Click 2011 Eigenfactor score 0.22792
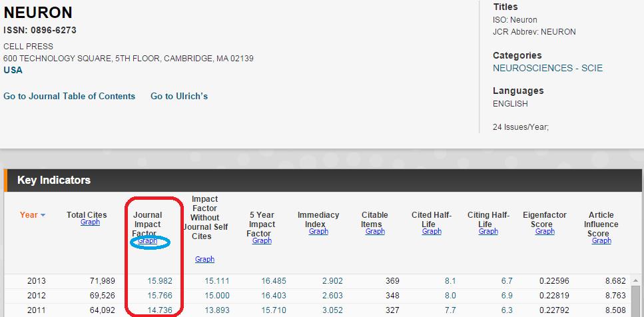This screenshot has height=317, width=644. (555, 310)
